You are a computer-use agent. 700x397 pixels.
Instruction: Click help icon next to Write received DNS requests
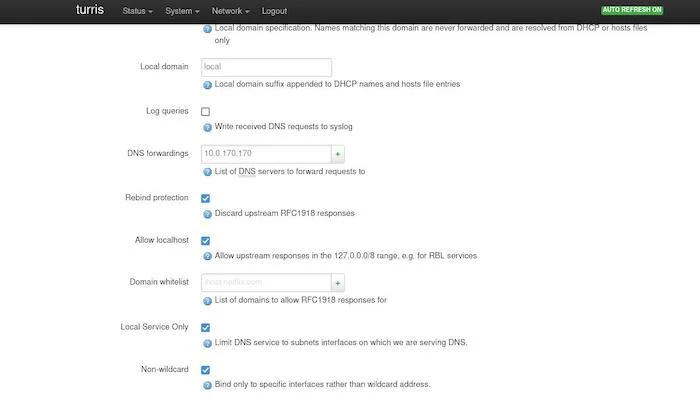[207, 127]
